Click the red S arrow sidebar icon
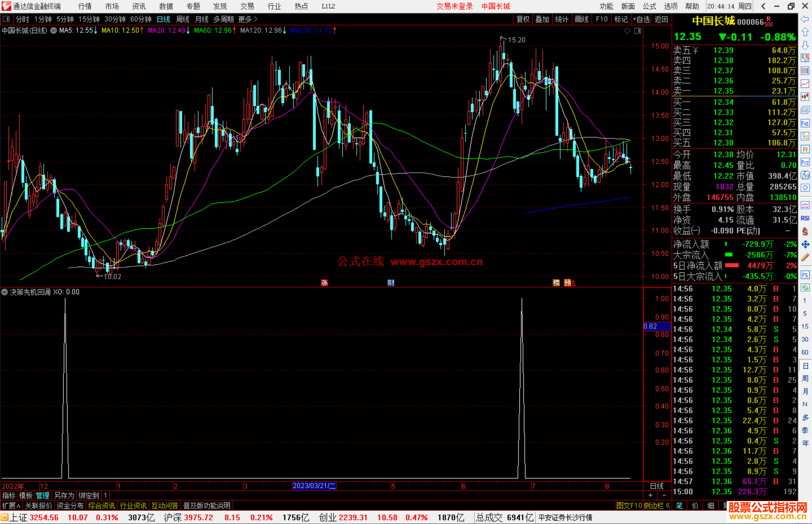 (x=805, y=231)
